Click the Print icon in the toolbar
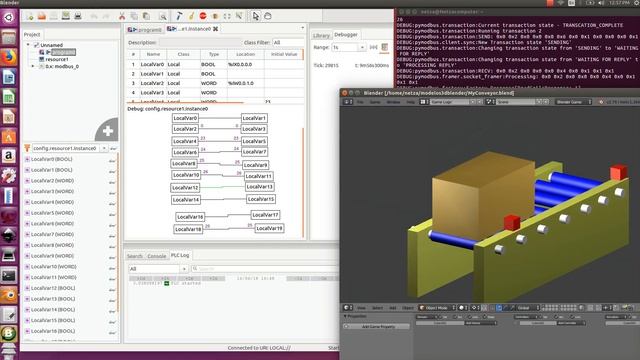 (x=78, y=16)
